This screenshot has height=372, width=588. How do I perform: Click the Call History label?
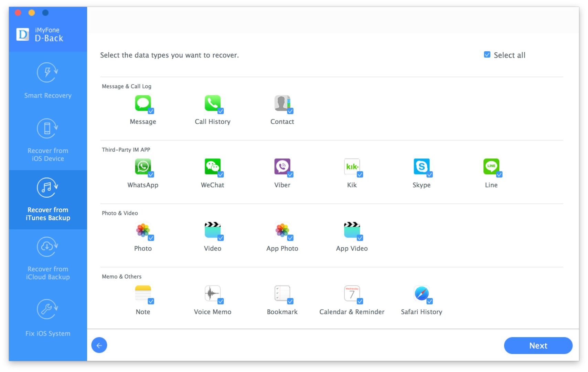[213, 122]
